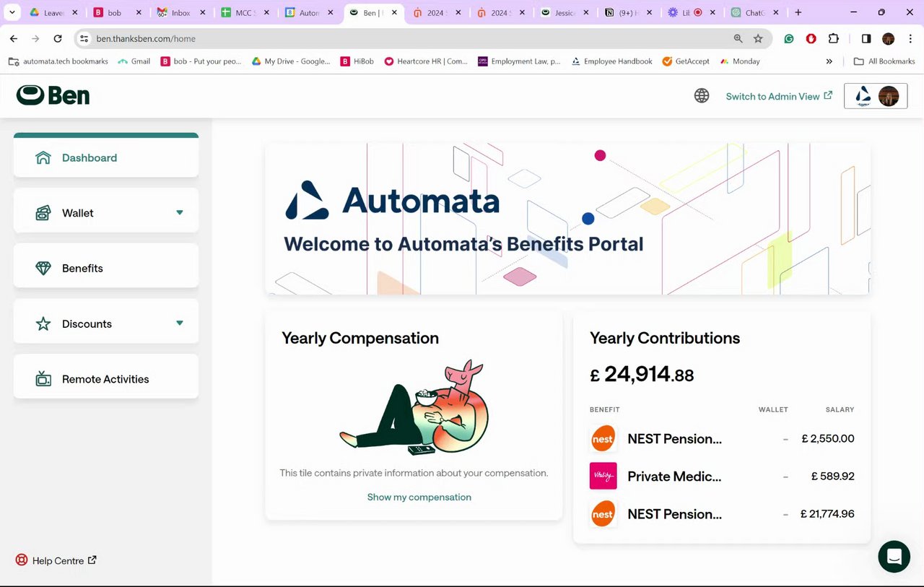Image resolution: width=924 pixels, height=587 pixels.
Task: Click the SALARY column header
Action: [x=840, y=409]
